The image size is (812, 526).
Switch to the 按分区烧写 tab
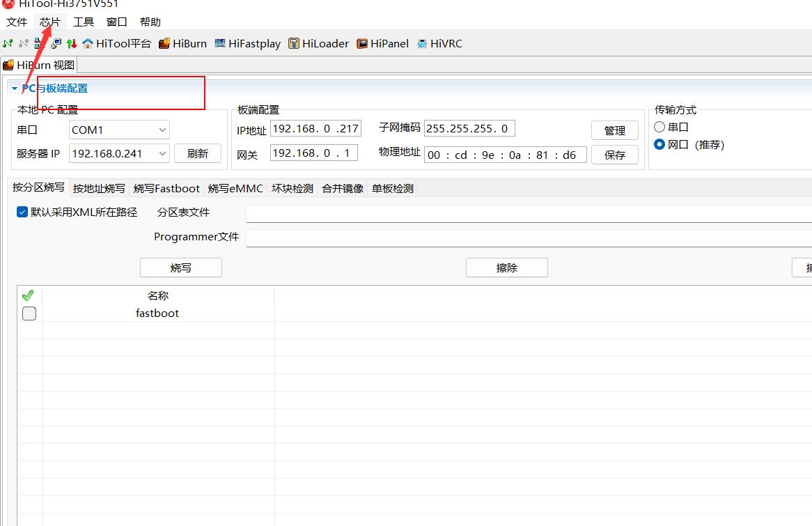coord(38,187)
